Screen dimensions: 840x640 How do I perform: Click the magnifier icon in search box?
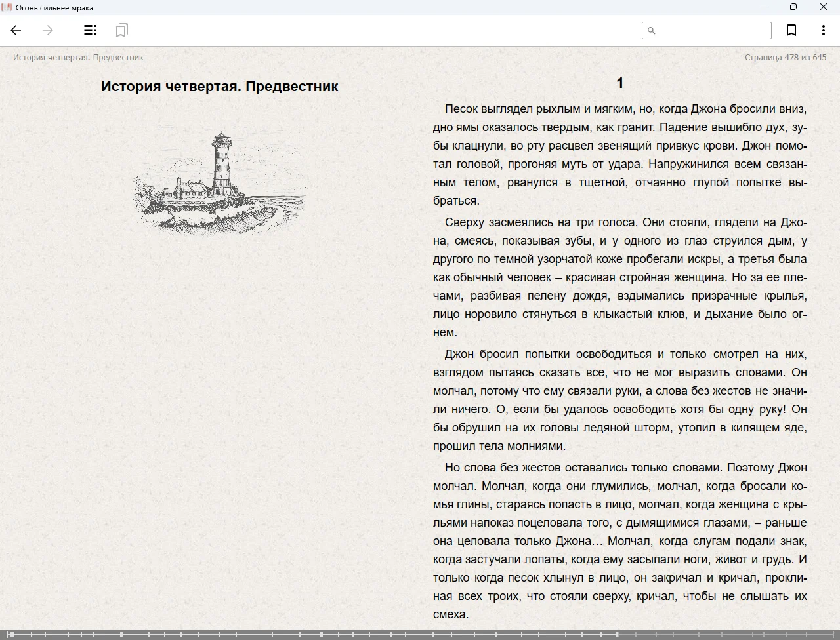pyautogui.click(x=652, y=30)
